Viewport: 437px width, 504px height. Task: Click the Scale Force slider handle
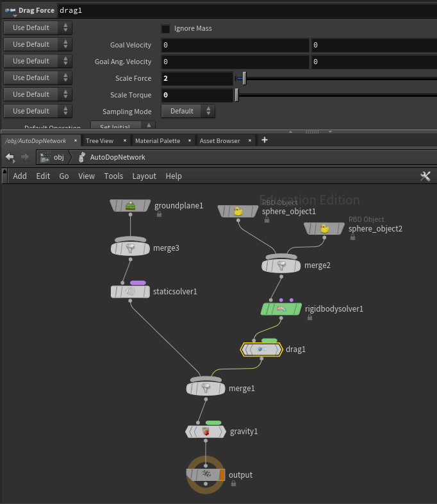tap(244, 78)
